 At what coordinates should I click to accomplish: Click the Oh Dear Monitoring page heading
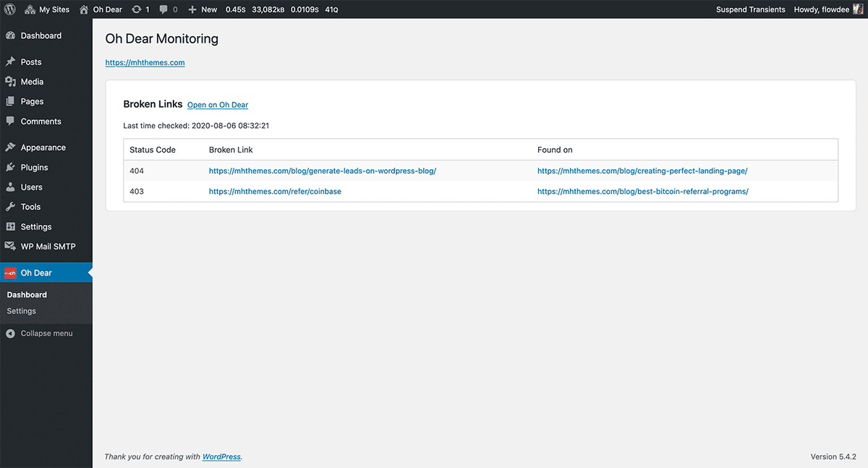pos(162,39)
